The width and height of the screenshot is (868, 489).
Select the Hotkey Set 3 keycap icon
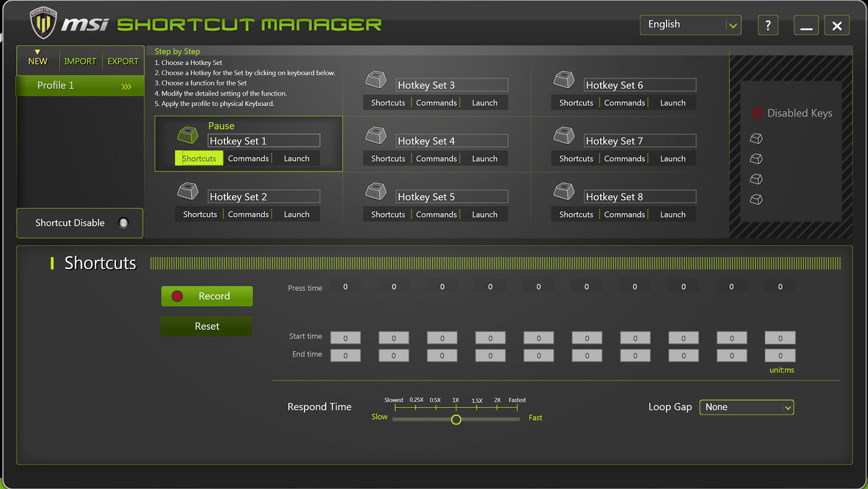pyautogui.click(x=375, y=79)
